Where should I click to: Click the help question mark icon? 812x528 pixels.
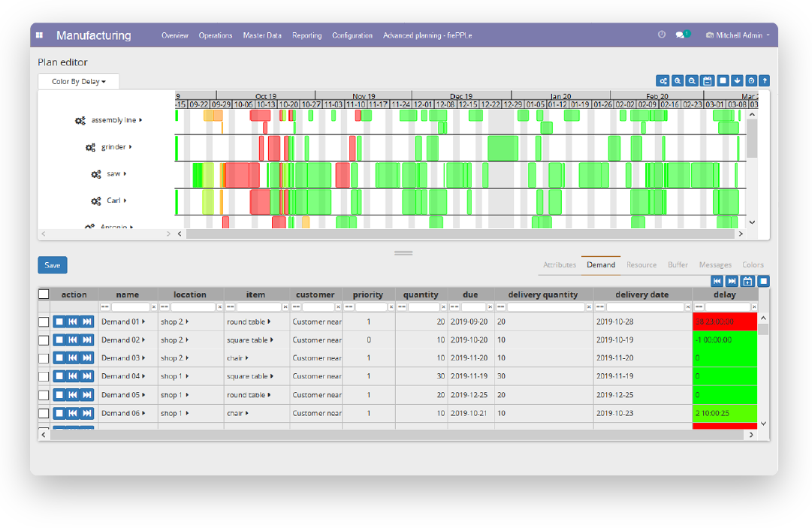pyautogui.click(x=764, y=80)
